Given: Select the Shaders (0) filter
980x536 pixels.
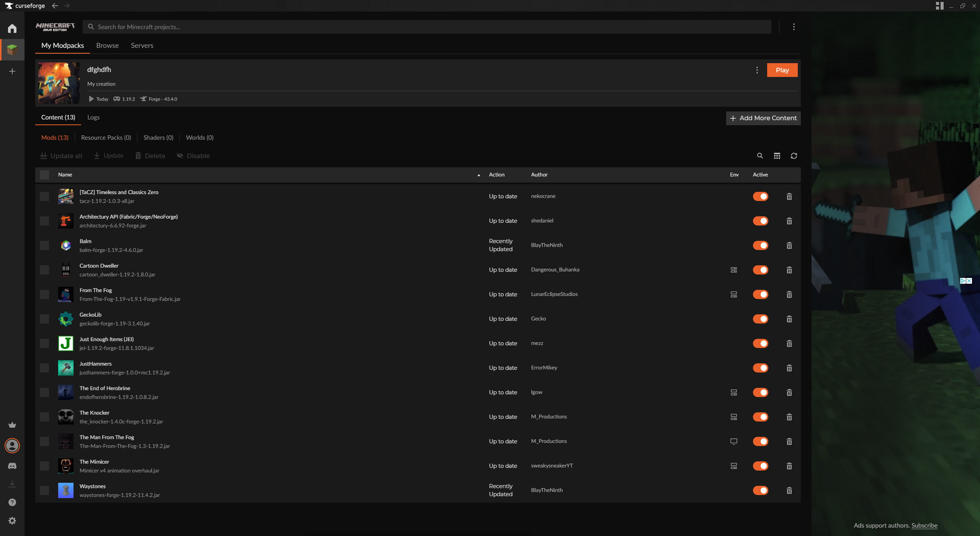Looking at the screenshot, I should point(158,138).
